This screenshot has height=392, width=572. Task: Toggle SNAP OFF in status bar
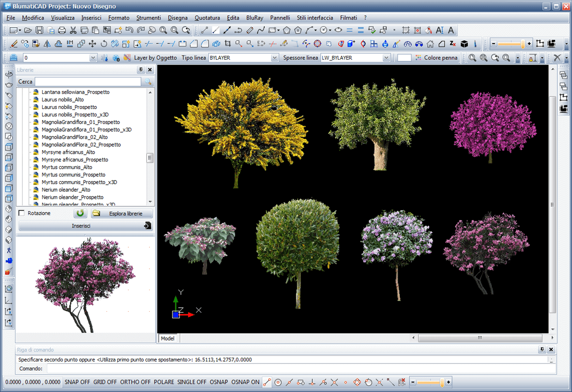click(x=77, y=382)
